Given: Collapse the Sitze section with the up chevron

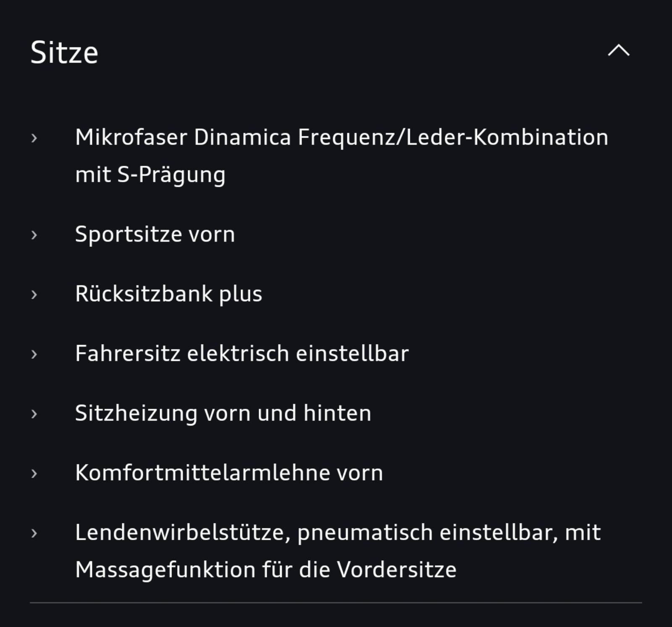Looking at the screenshot, I should (619, 50).
